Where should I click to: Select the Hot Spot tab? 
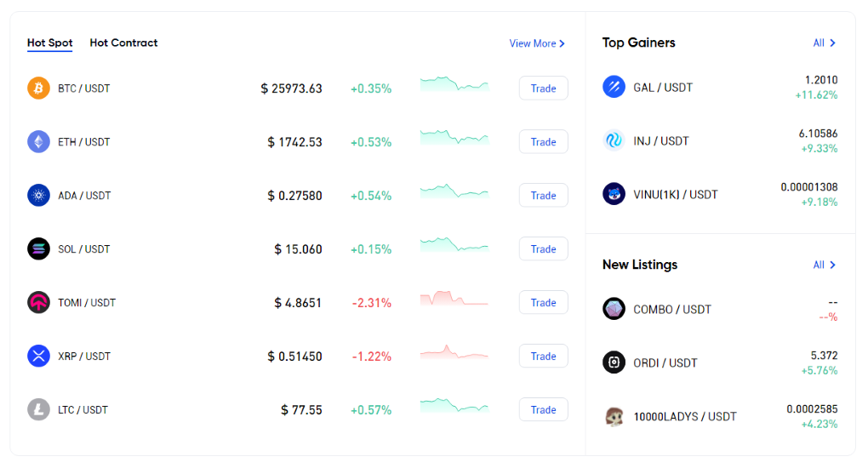tap(49, 43)
